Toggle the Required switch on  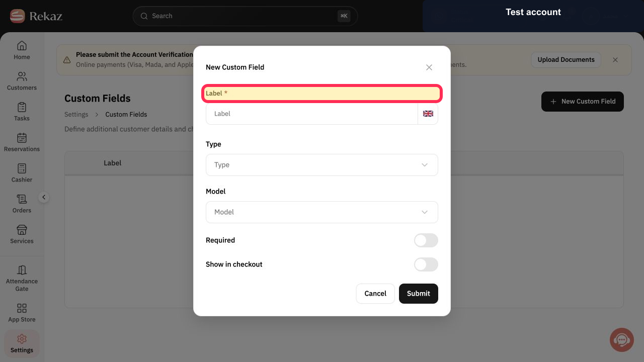tap(426, 240)
